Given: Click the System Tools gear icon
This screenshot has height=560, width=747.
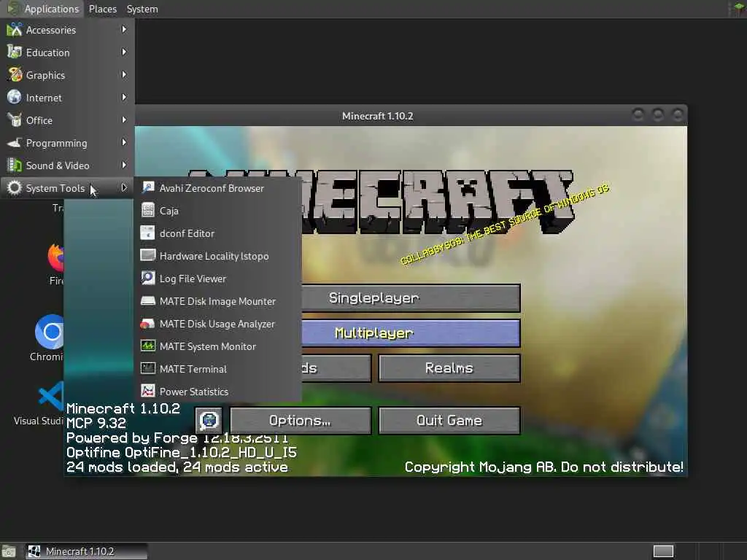Looking at the screenshot, I should [x=15, y=187].
